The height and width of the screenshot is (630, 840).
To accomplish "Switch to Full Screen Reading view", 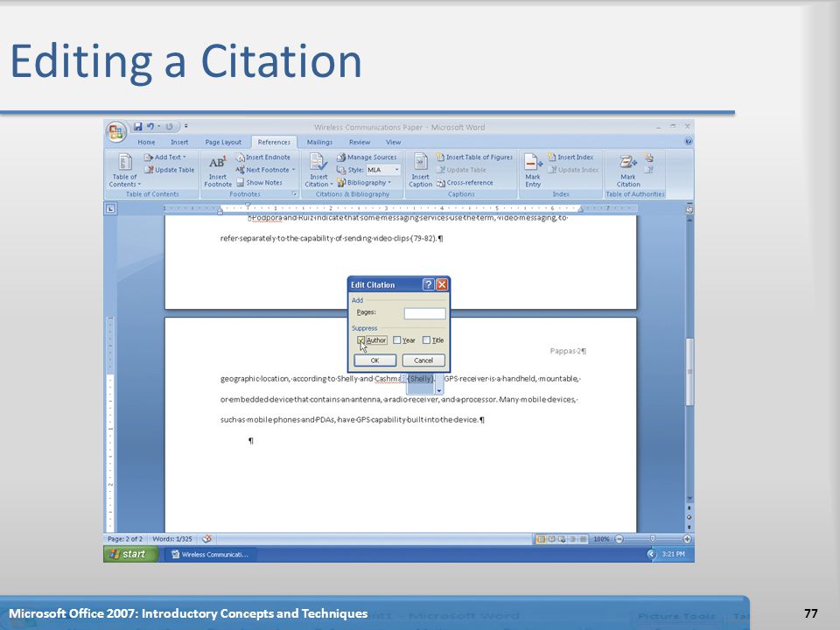I will pos(551,539).
